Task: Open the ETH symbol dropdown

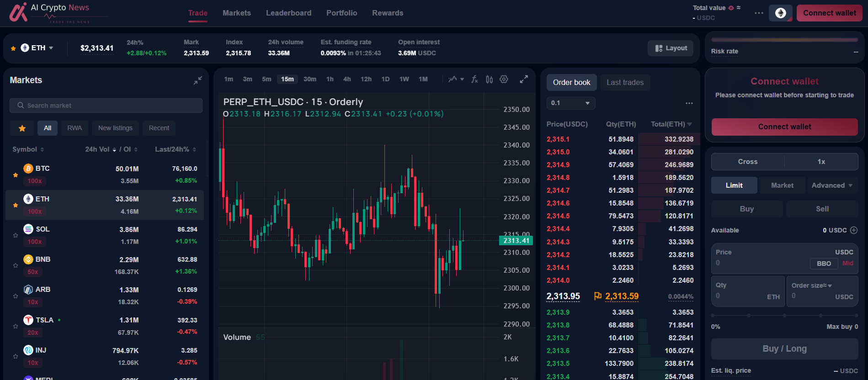Action: coord(37,48)
